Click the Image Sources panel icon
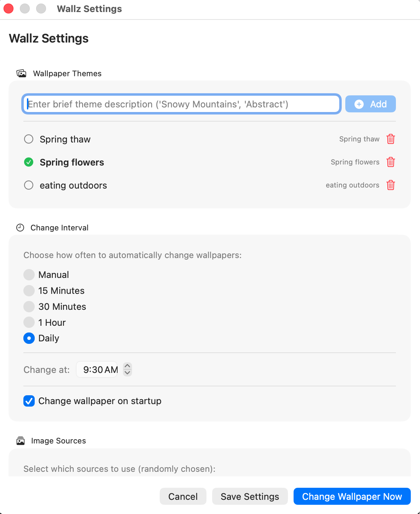The width and height of the screenshot is (420, 514). 21,441
